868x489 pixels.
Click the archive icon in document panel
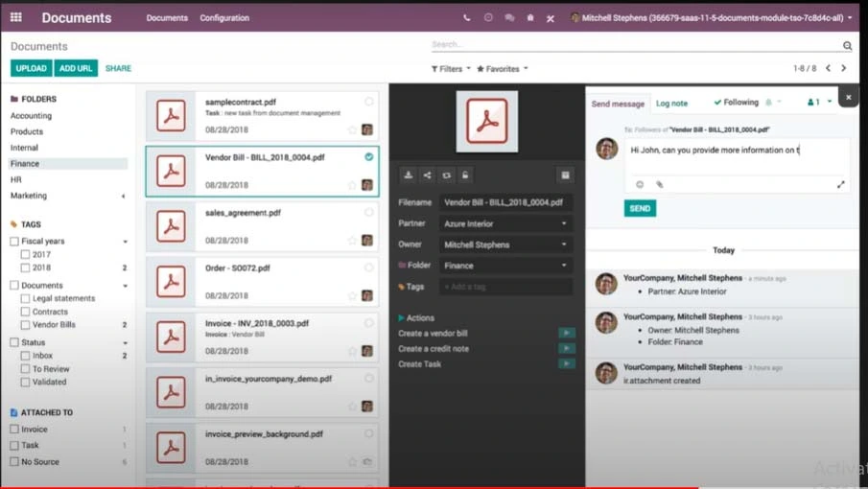[x=565, y=175]
